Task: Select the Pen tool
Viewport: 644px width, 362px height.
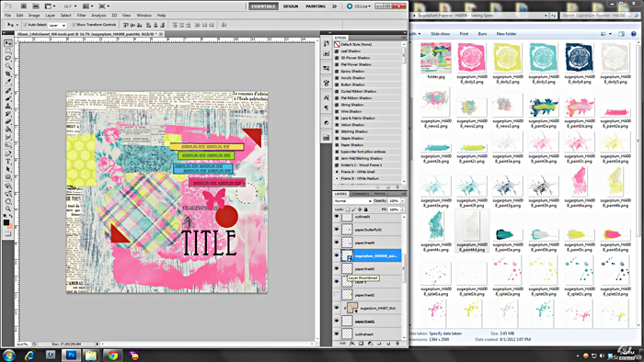Action: 7,153
